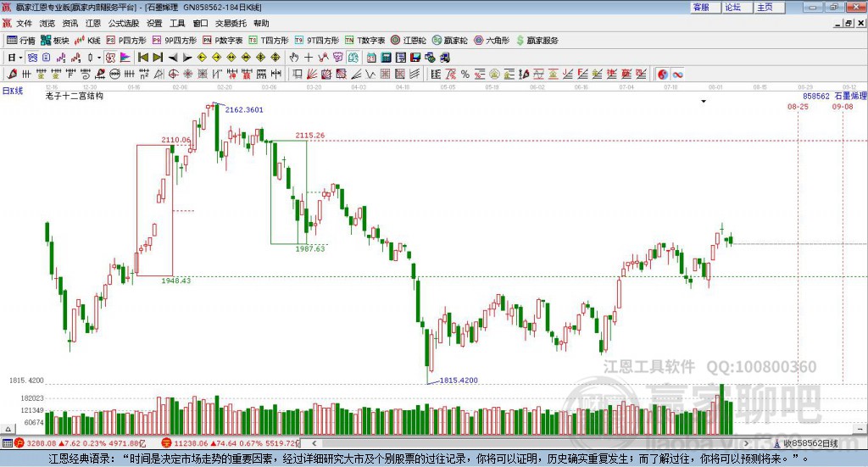Image resolution: width=868 pixels, height=467 pixels.
Task: Click the 日K线 period label
Action: [12, 92]
